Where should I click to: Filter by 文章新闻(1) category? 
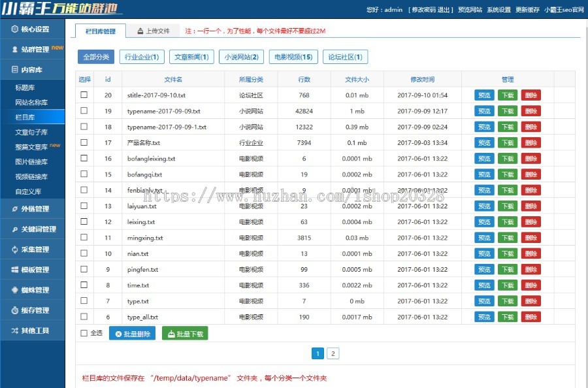191,57
